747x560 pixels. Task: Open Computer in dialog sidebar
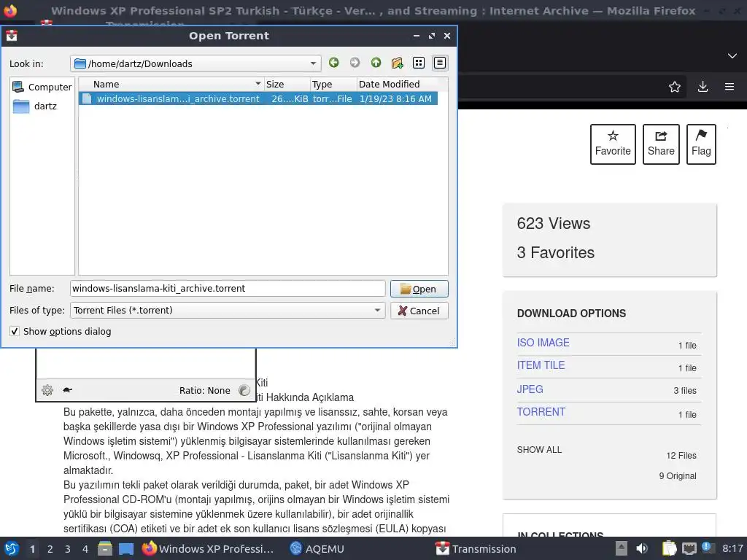[x=42, y=87]
